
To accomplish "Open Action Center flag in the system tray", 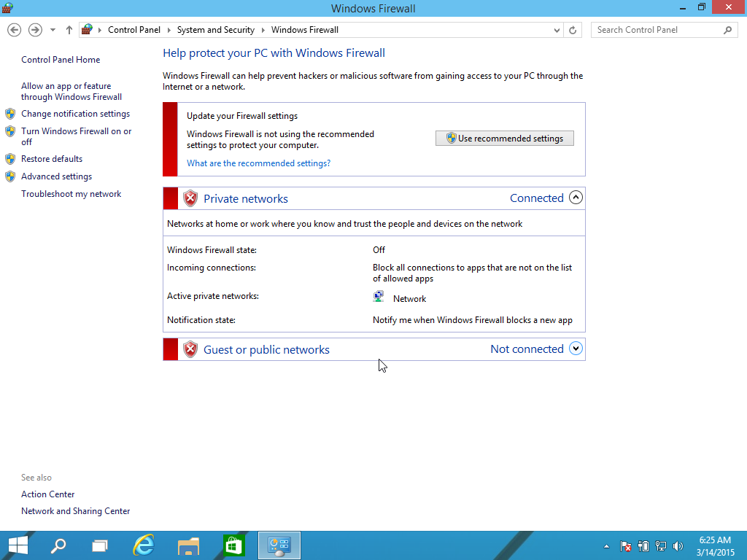I will [625, 545].
